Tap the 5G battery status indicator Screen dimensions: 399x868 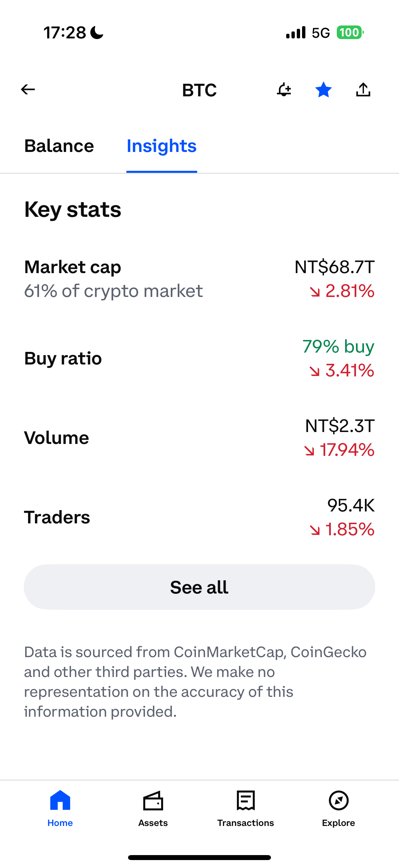[350, 33]
